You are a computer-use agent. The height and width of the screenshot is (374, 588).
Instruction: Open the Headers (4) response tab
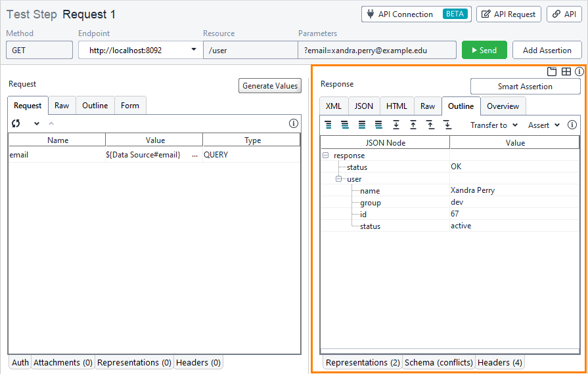pos(499,362)
